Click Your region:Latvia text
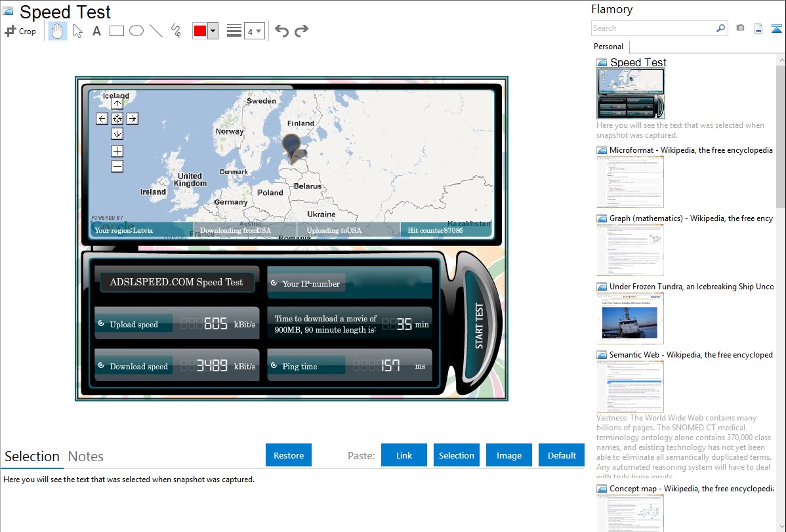The image size is (786, 532). tap(123, 231)
